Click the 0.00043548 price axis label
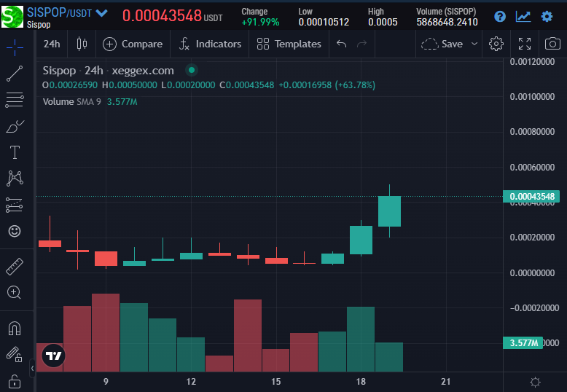The width and height of the screenshot is (567, 392). coord(531,196)
